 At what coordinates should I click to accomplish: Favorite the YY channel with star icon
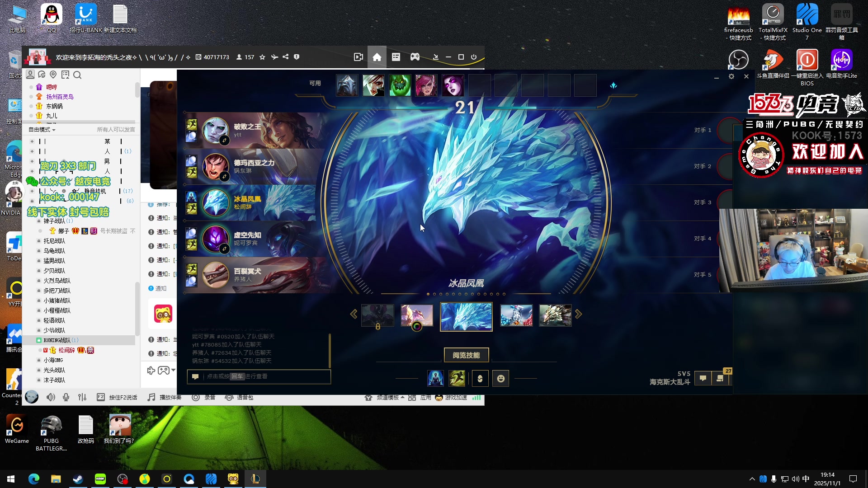point(262,57)
